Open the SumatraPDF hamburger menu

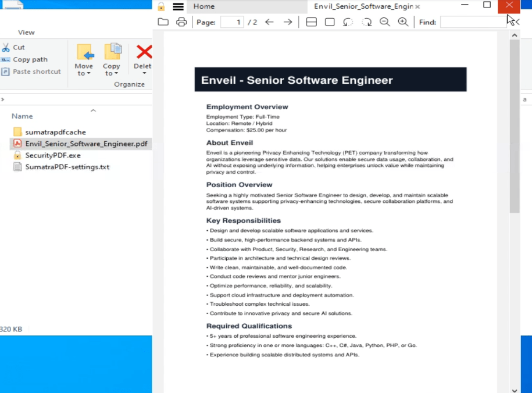[x=178, y=6]
